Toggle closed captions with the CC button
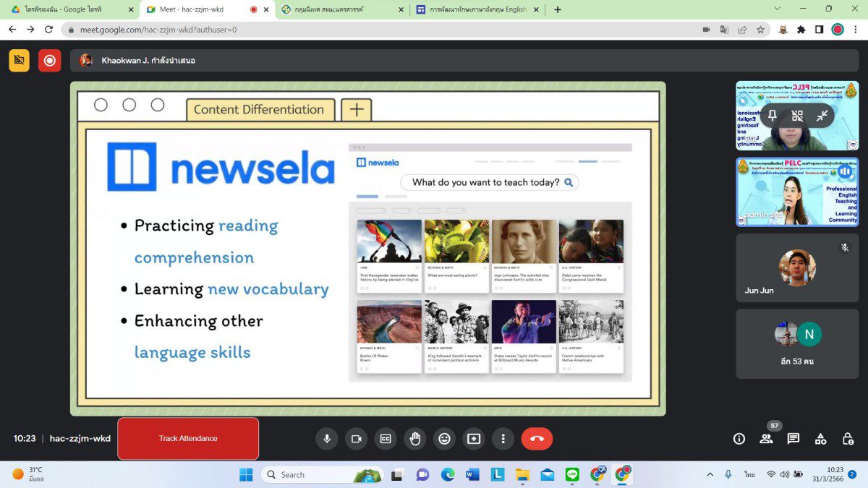This screenshot has width=868, height=488. point(386,438)
